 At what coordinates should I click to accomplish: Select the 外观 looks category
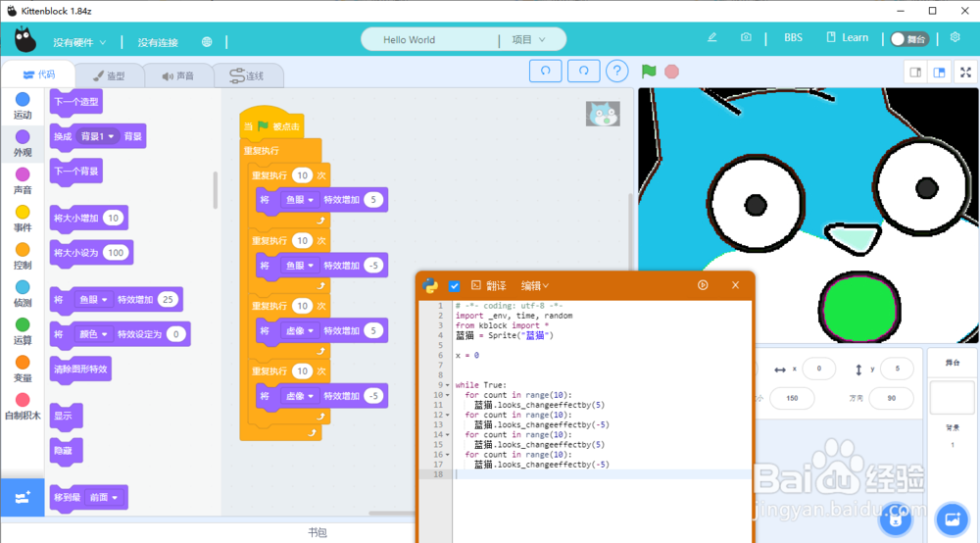[23, 144]
